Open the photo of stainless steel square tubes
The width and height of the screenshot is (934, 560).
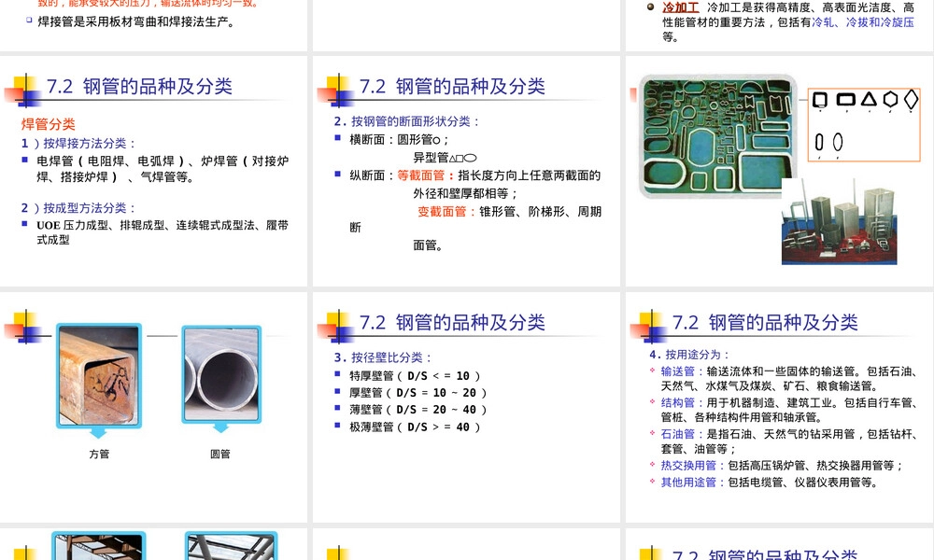click(840, 221)
